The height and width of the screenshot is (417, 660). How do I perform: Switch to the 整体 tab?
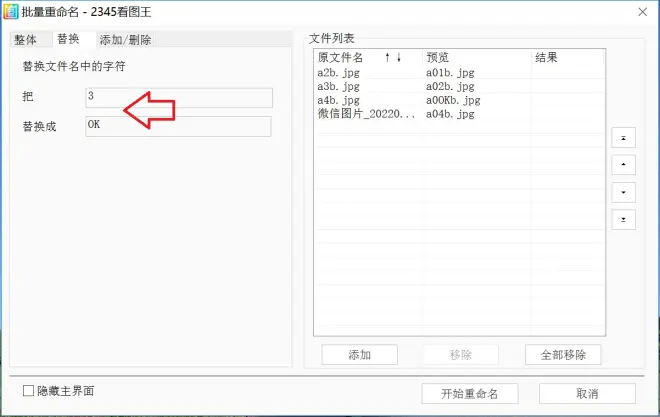(26, 40)
